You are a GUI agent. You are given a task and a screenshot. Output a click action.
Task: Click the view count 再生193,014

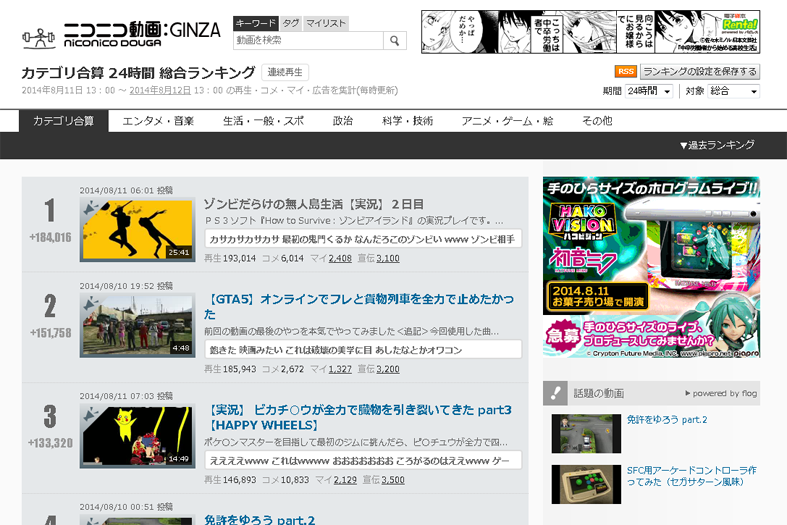(230, 258)
